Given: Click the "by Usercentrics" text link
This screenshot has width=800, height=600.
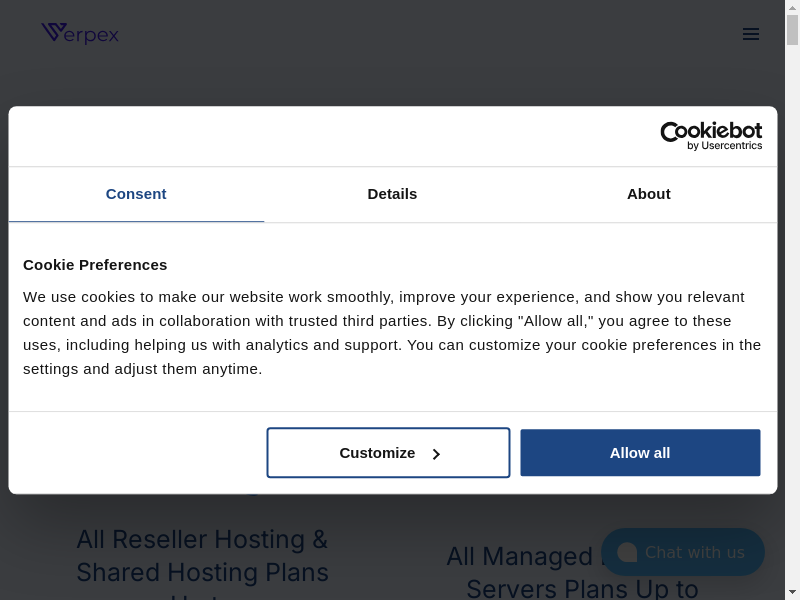Looking at the screenshot, I should (724, 146).
